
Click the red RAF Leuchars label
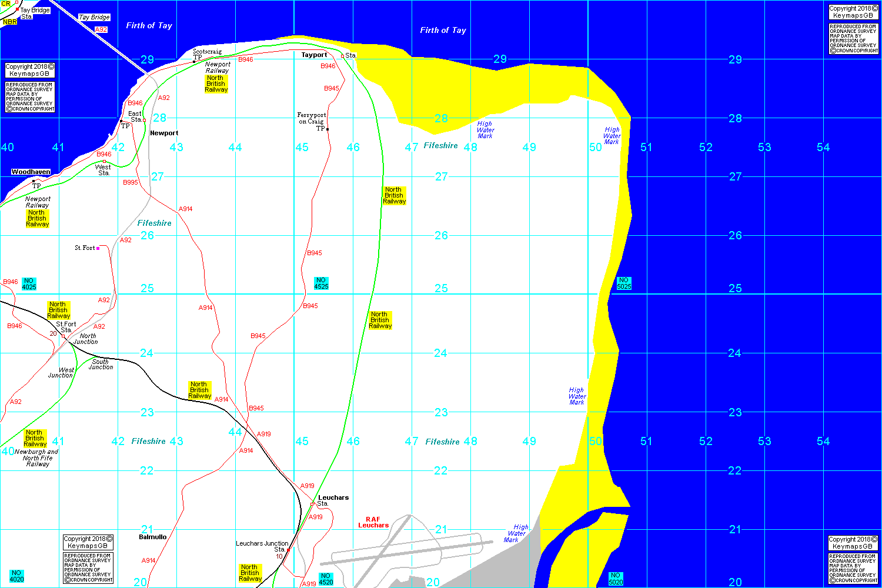pos(373,522)
